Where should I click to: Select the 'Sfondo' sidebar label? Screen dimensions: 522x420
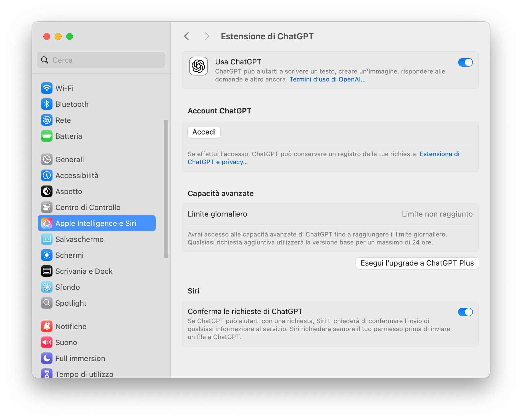tap(68, 287)
